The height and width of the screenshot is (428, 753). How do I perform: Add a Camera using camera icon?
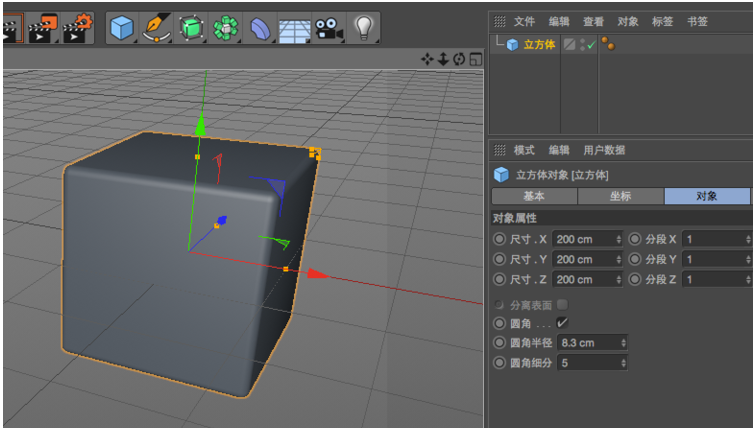click(x=327, y=28)
